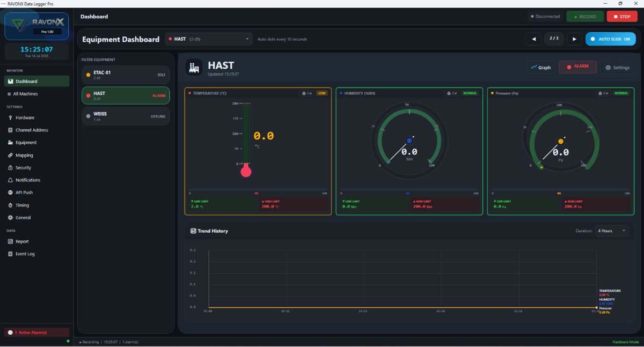Screen dimensions: 644x347
Task: Click Cal on the Pressure card
Action: coord(603,93)
